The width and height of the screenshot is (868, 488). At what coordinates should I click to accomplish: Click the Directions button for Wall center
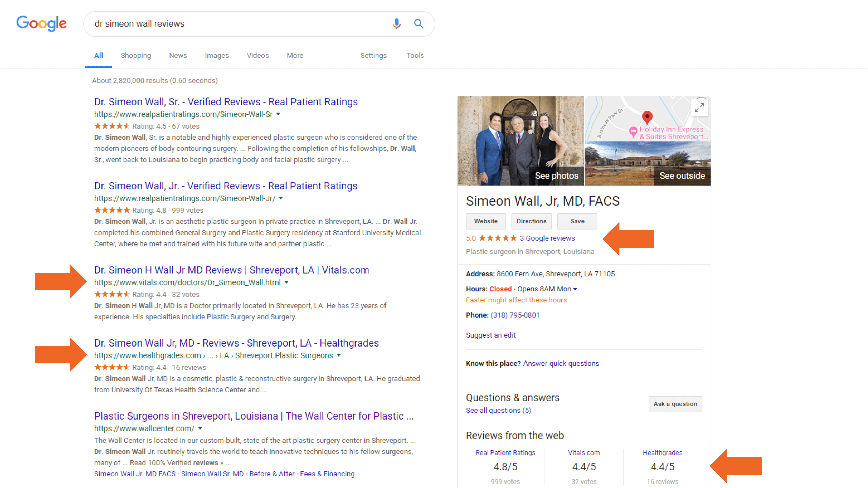click(531, 221)
